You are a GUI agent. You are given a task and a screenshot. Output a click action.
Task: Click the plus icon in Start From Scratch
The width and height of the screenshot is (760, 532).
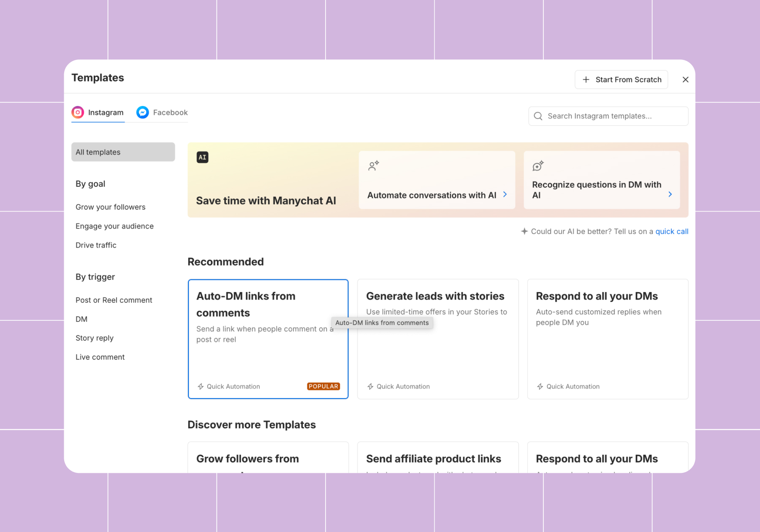(x=586, y=79)
